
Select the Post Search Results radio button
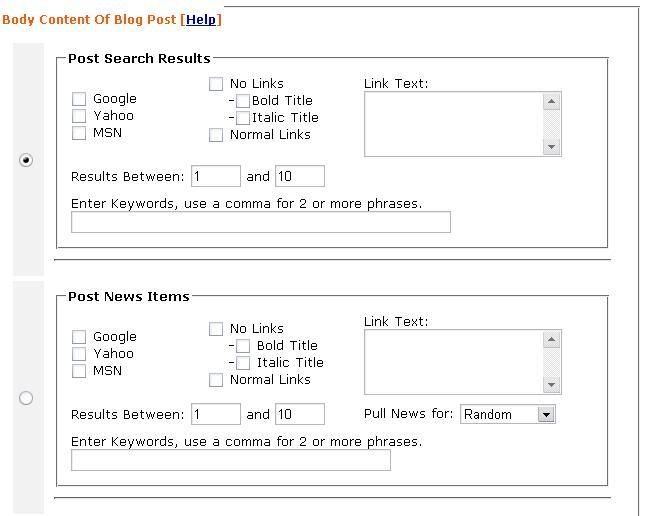(x=26, y=160)
